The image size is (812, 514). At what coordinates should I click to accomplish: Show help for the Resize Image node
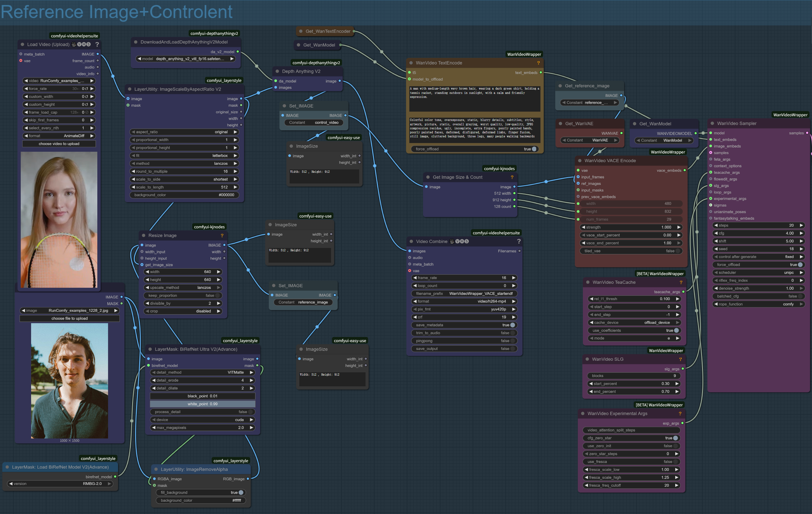pyautogui.click(x=222, y=235)
